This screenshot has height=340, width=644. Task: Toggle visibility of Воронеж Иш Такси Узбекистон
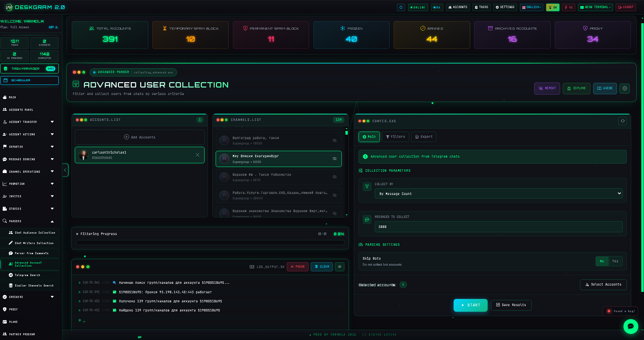coord(335,177)
